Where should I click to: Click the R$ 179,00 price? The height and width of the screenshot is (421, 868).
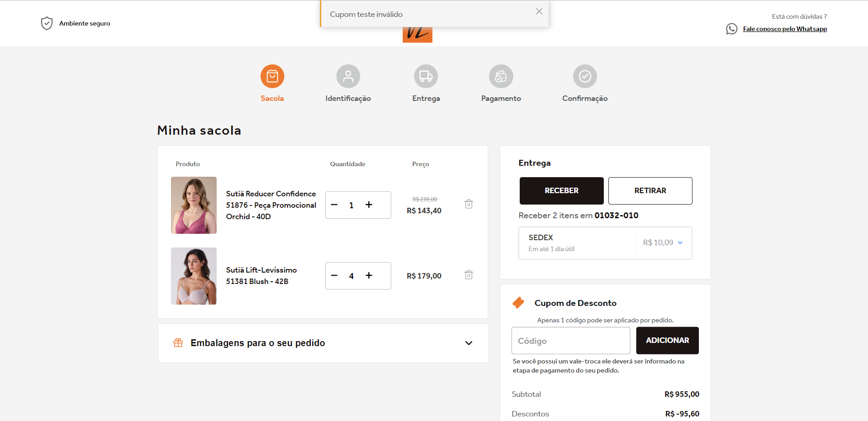(x=424, y=276)
